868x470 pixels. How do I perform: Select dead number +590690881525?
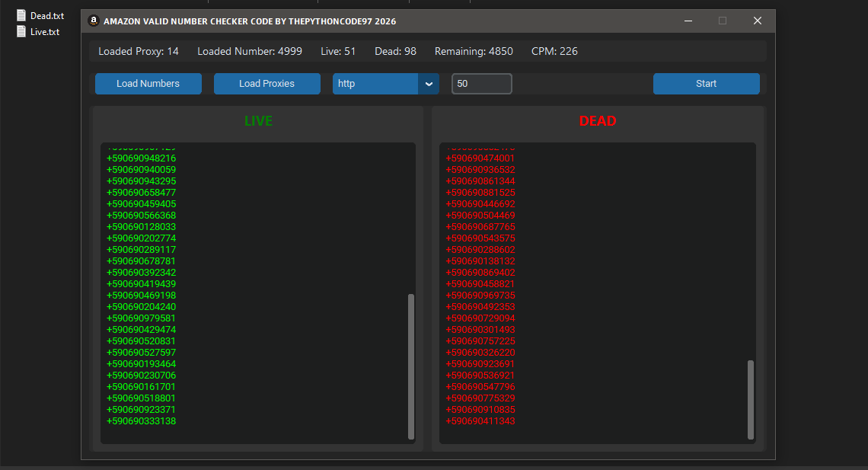(x=480, y=193)
